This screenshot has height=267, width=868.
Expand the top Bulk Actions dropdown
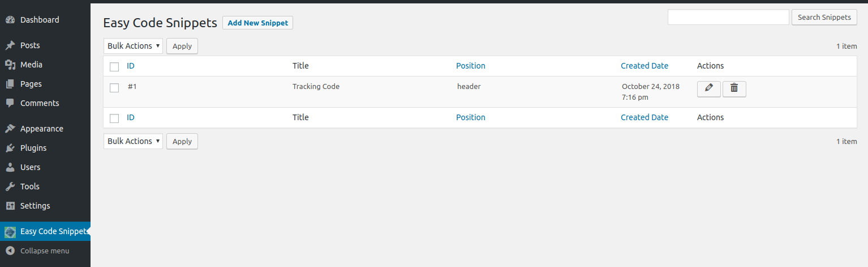[133, 46]
